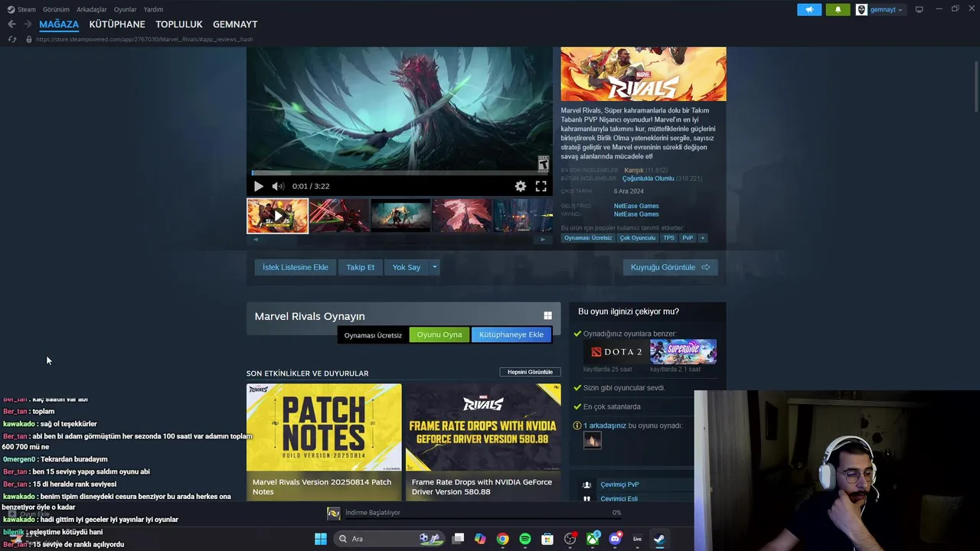Viewport: 980px width, 551px height.
Task: Switch to Big Picture mode monitor icon
Action: tap(920, 9)
